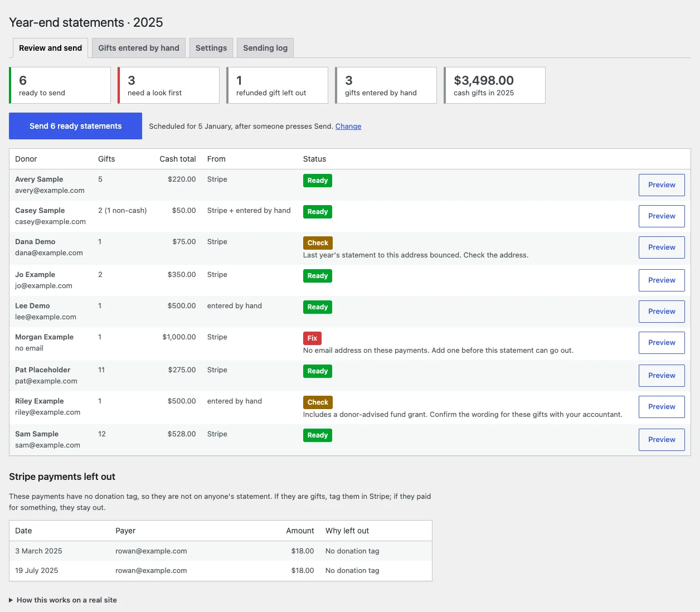The height and width of the screenshot is (612, 700).
Task: Click the Cash total column header
Action: (178, 159)
